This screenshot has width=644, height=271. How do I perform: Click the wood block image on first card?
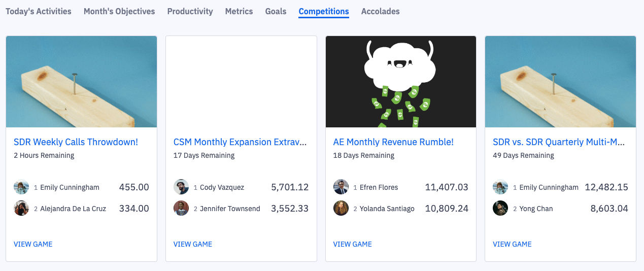coord(81,82)
